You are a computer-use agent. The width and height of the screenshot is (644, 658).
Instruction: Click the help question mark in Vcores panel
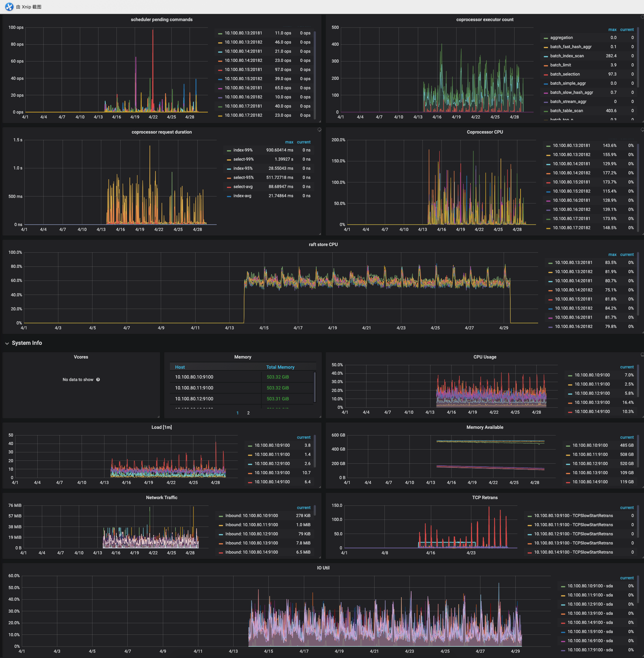click(98, 380)
